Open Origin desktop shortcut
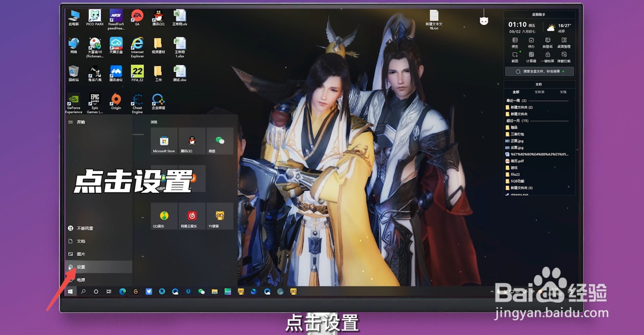644x335 pixels. tap(116, 101)
